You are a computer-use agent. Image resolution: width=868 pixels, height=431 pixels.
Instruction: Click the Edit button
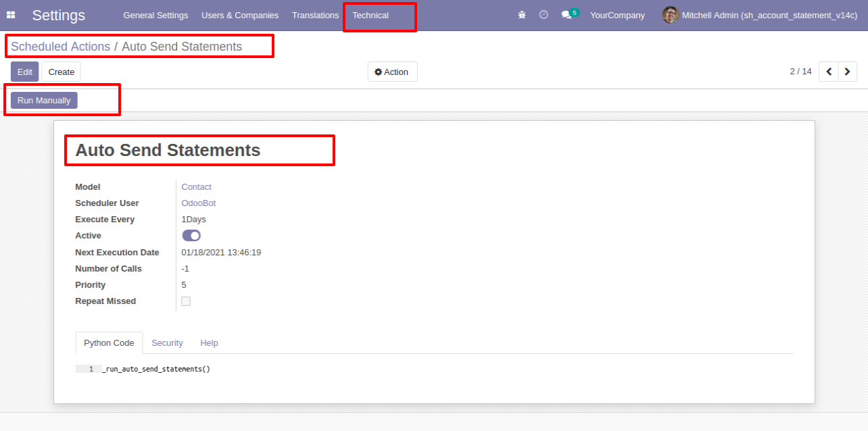coord(25,72)
